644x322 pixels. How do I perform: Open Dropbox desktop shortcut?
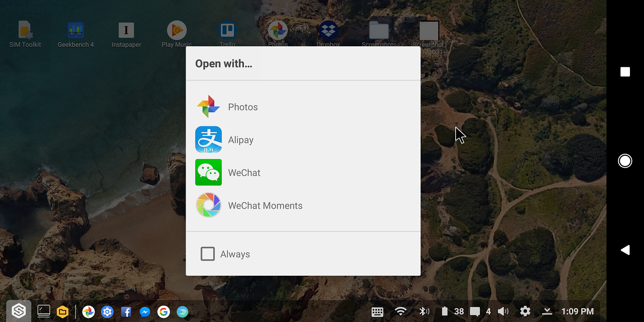[x=328, y=34]
